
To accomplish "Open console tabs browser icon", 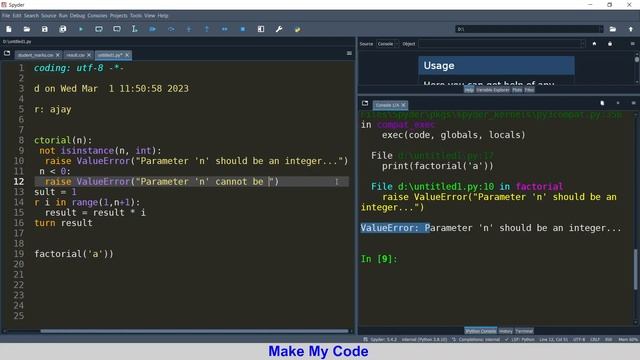I will point(365,103).
